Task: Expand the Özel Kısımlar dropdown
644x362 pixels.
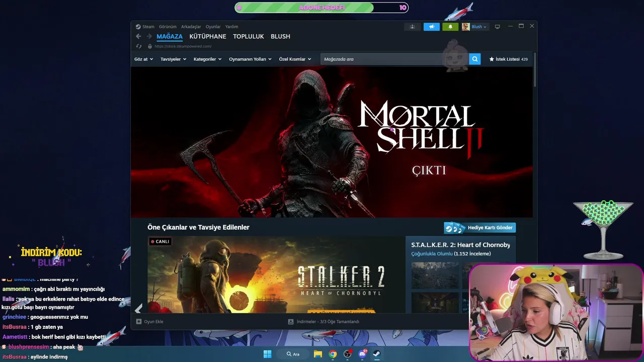Action: click(x=295, y=59)
